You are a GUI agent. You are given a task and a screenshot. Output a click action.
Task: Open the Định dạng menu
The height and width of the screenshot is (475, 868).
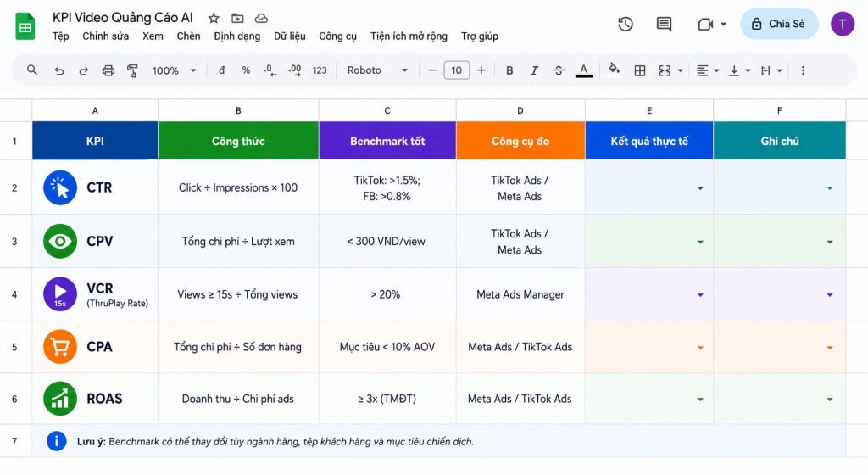point(237,36)
